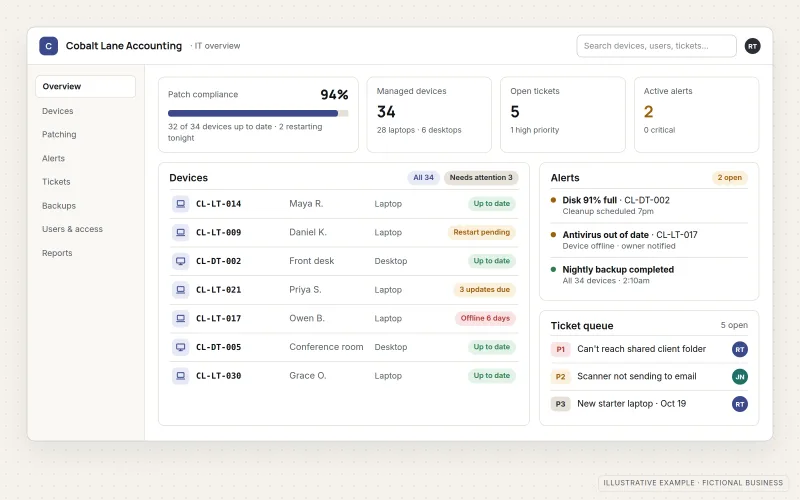
Task: Click the search devices, users, tickets field
Action: pyautogui.click(x=656, y=46)
